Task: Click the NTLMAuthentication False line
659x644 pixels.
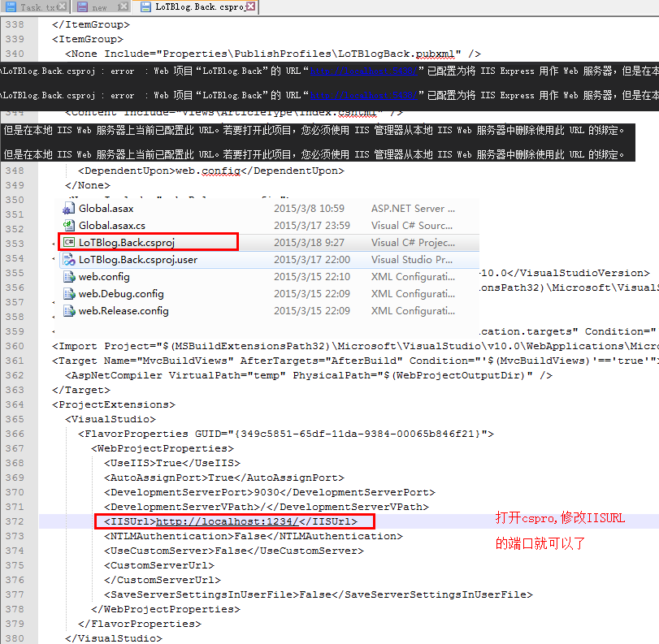Action: point(254,536)
